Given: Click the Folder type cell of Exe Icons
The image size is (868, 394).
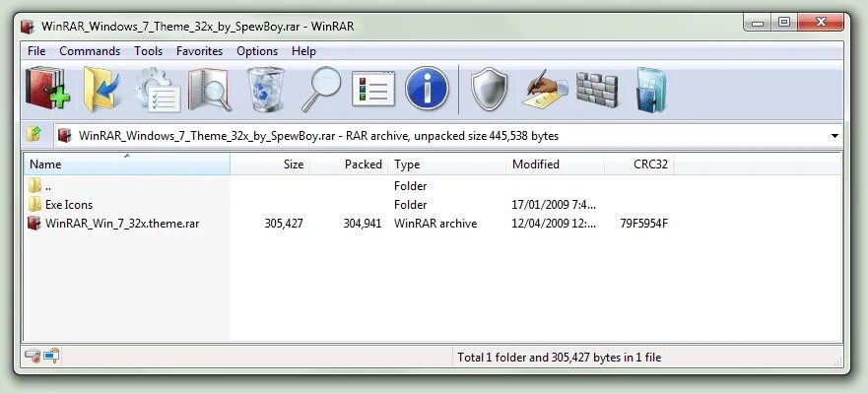Looking at the screenshot, I should pos(410,205).
